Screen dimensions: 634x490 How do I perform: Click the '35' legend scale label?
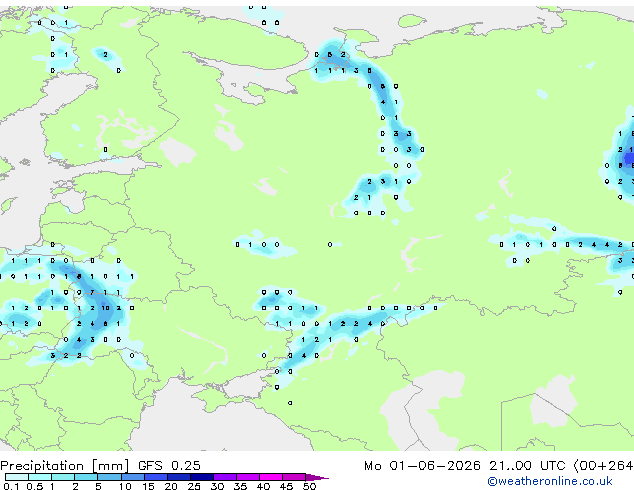click(x=241, y=486)
